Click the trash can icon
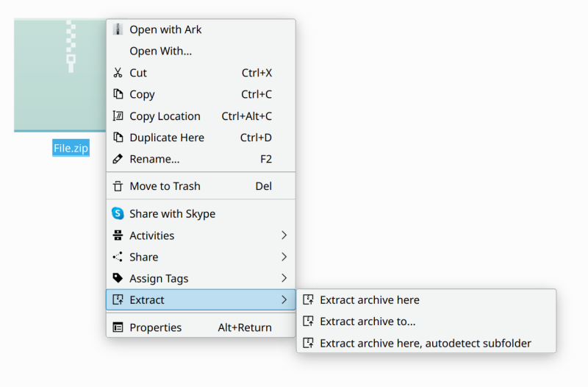The height and width of the screenshot is (387, 588). tap(118, 186)
